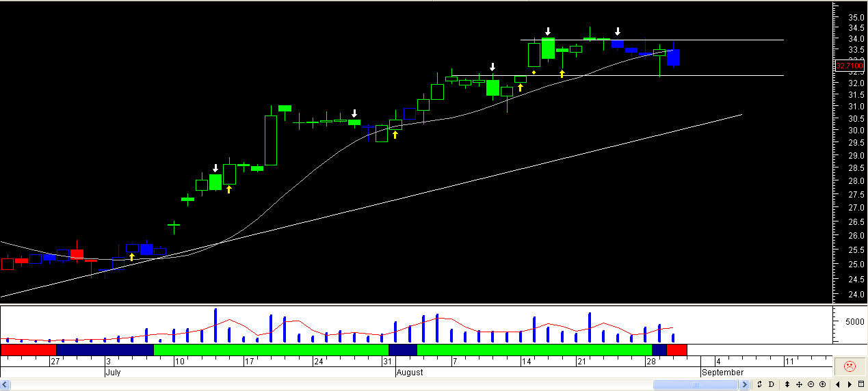Click the September label on date axis
Image resolution: width=868 pixels, height=391 pixels.
[722, 373]
